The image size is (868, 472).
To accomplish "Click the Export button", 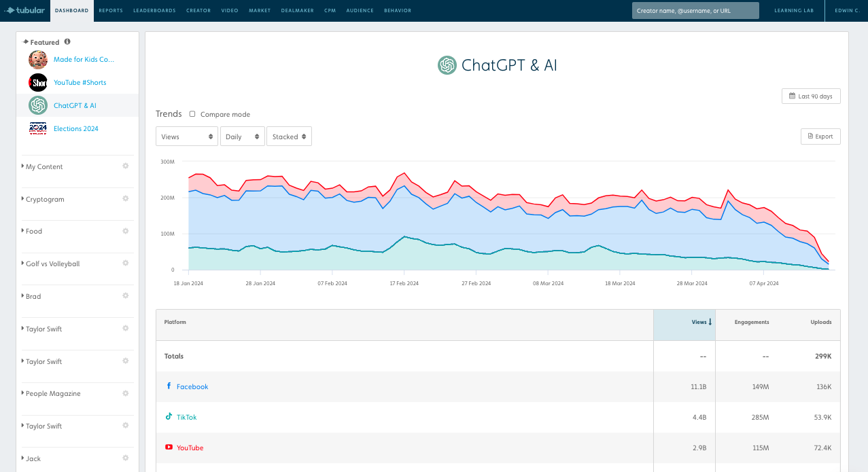I will (x=820, y=137).
